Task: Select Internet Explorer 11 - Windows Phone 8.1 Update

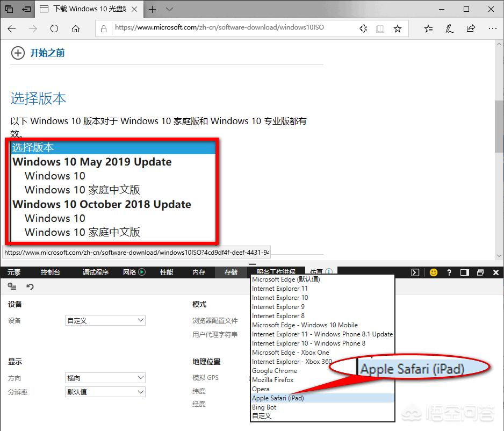Action: pos(322,334)
